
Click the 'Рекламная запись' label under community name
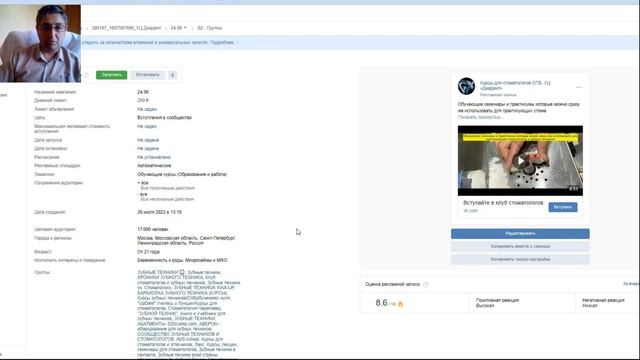[498, 95]
